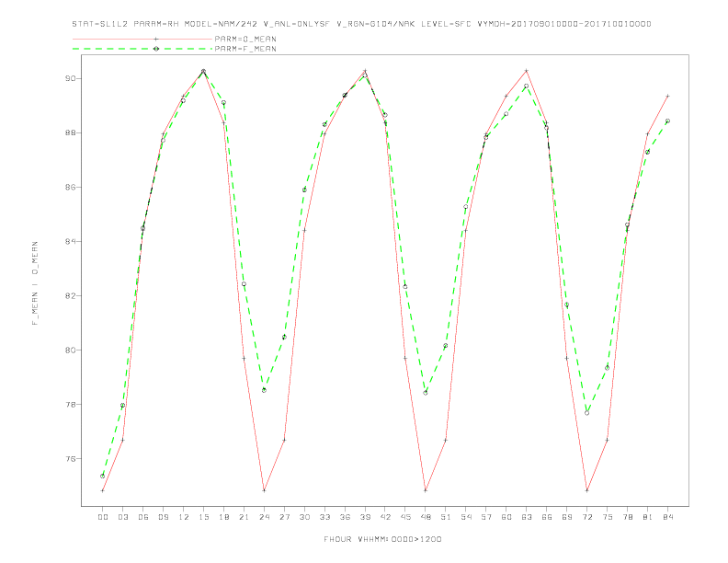The height and width of the screenshot is (563, 728).
Task: Click F_MEAN circle data point at hour 21
Action: (x=244, y=284)
